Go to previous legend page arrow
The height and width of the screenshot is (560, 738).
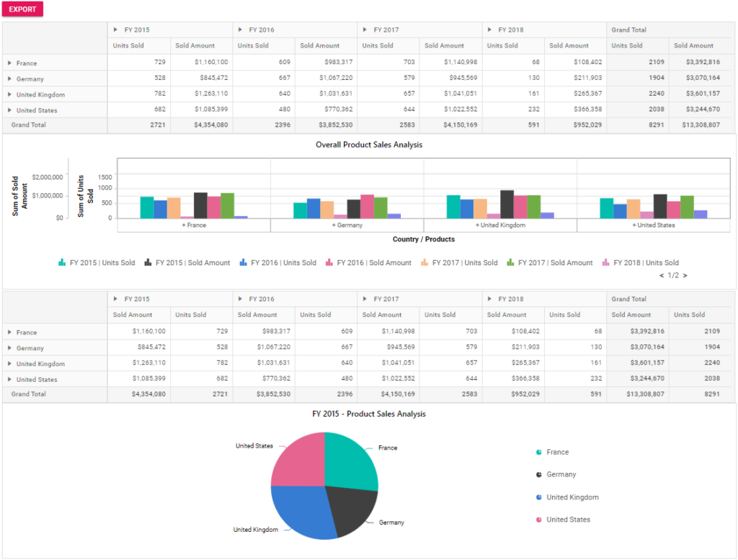[662, 275]
